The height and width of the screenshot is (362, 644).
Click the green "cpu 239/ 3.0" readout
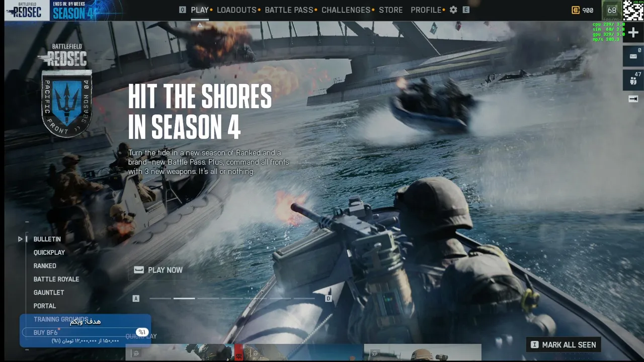[609, 24]
